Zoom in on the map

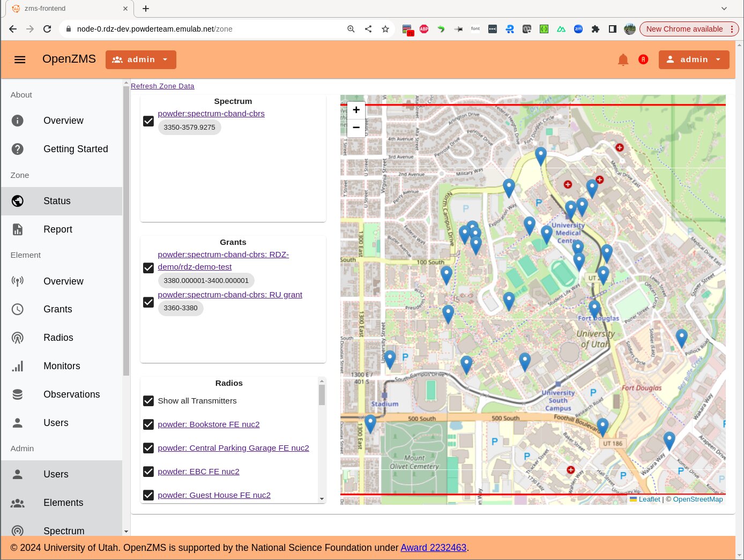click(356, 110)
